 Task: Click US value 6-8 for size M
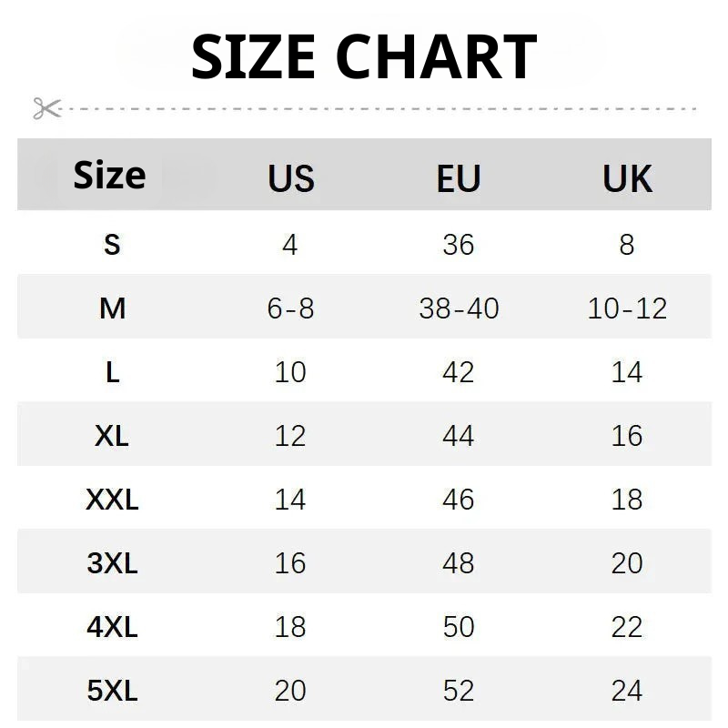[x=290, y=308]
